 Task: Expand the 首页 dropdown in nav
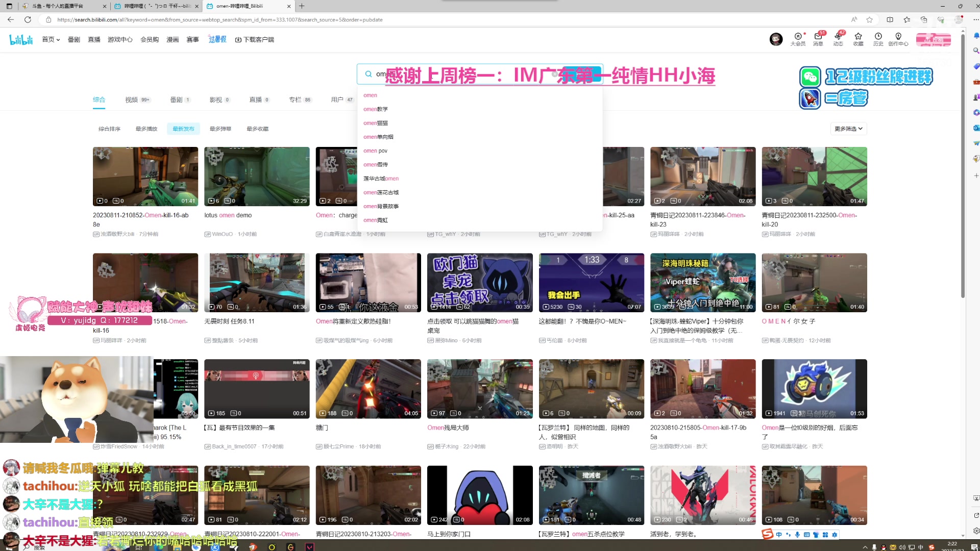click(x=51, y=39)
